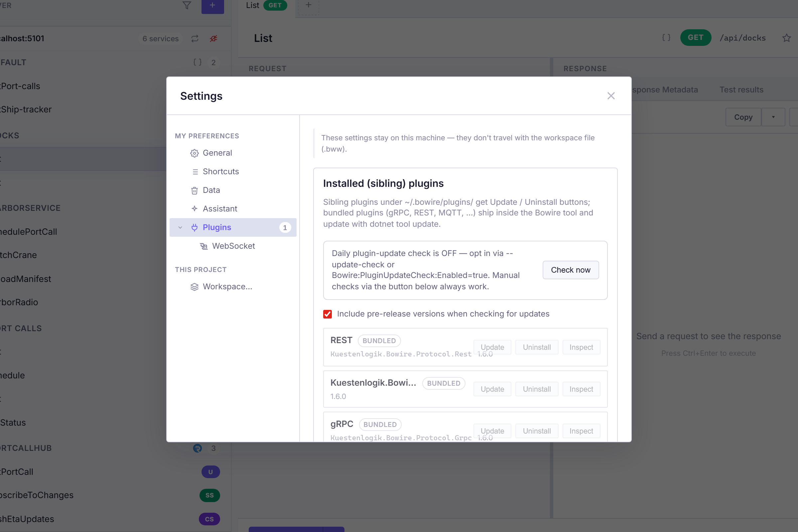Image resolution: width=798 pixels, height=532 pixels.
Task: Click the Plugins plug icon
Action: (x=195, y=227)
